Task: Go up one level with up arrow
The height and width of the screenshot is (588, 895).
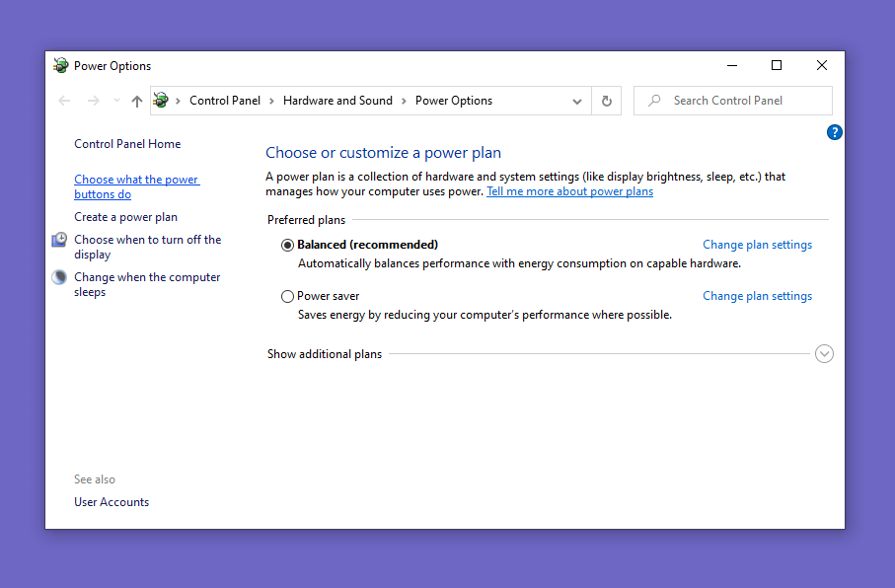Action: (x=136, y=101)
